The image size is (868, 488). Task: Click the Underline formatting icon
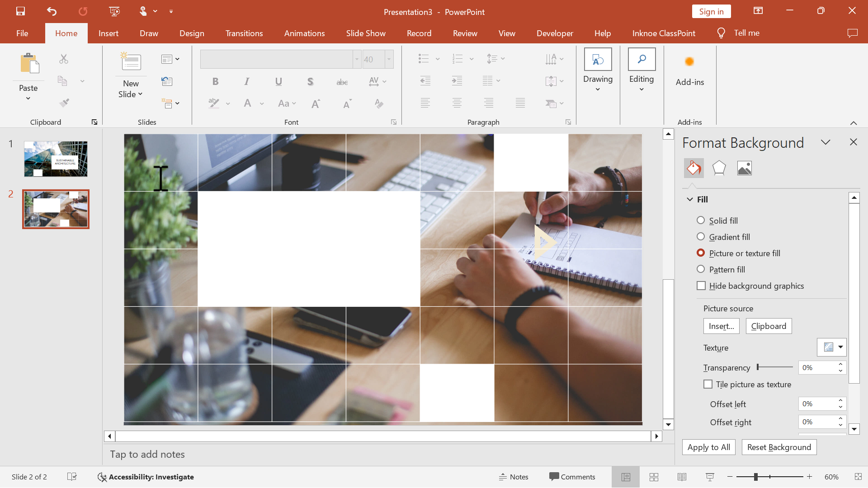[278, 81]
